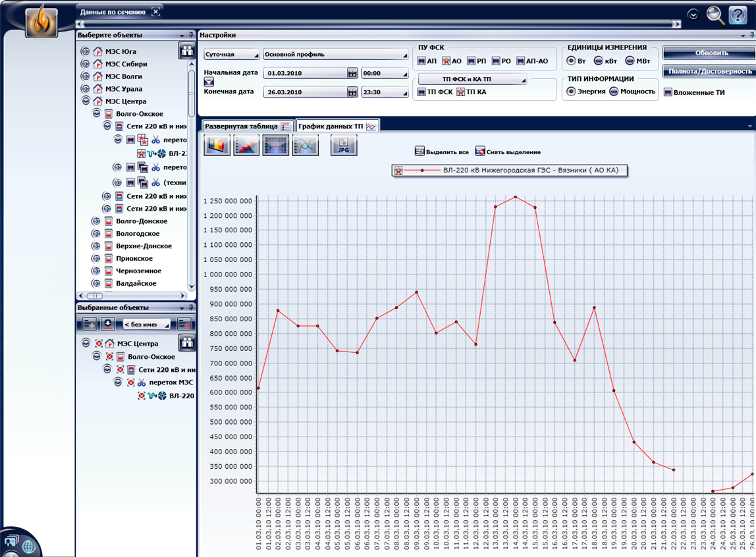Select the кВт units radio button
The height and width of the screenshot is (557, 756).
[x=598, y=61]
